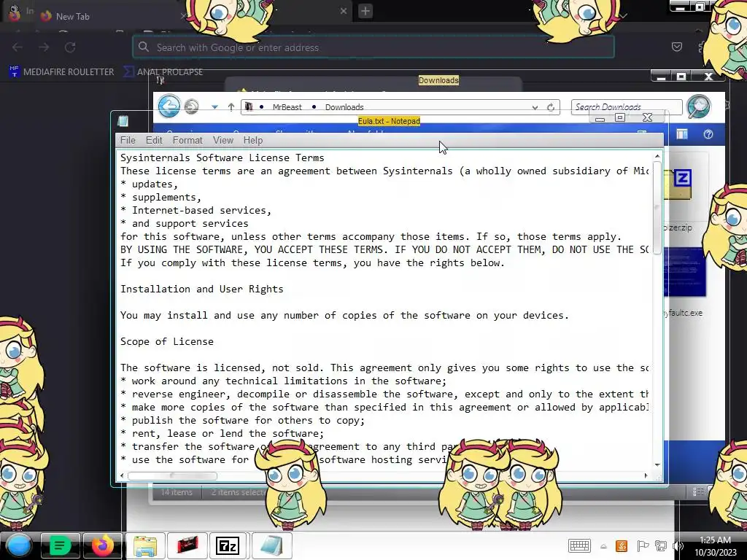Screen dimensions: 747x560
Task: Open the Firefox New Tab tab
Action: (111, 16)
